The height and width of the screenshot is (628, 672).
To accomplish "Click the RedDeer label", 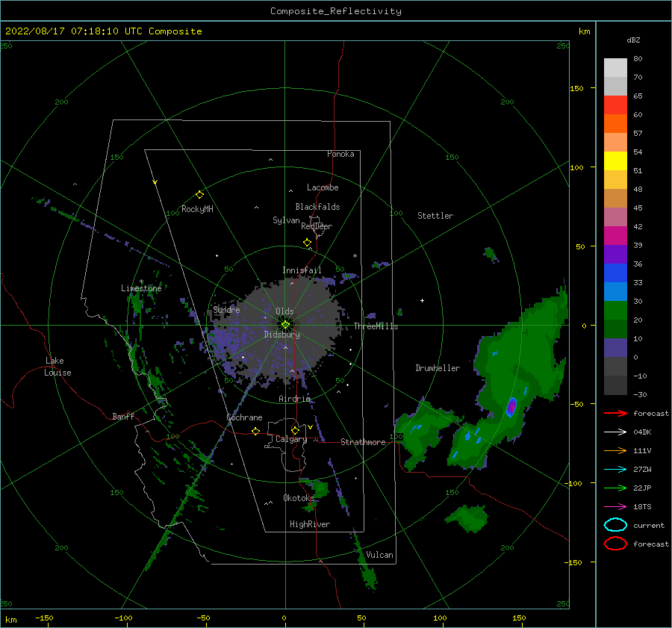I will click(x=317, y=226).
